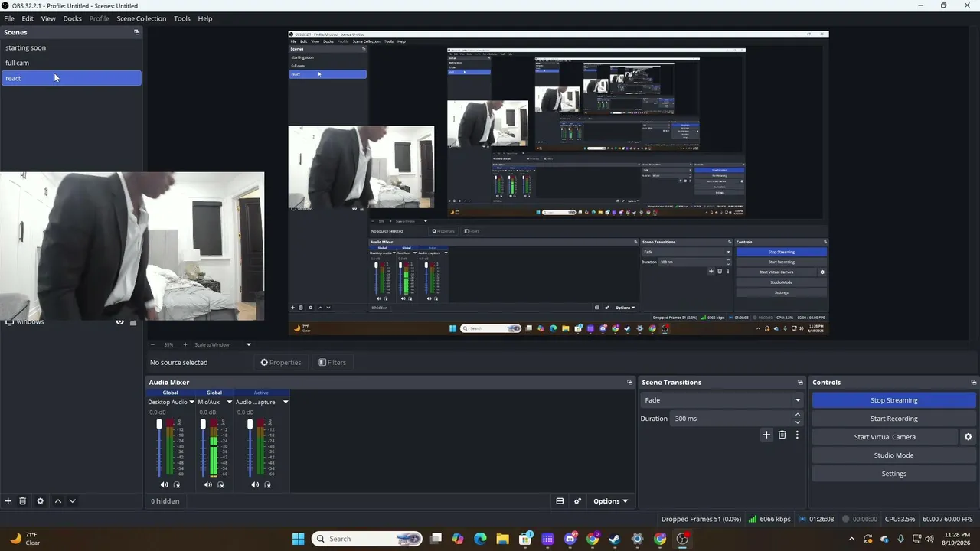980x551 pixels.
Task: Mute the Desktop Audio channel
Action: [164, 484]
